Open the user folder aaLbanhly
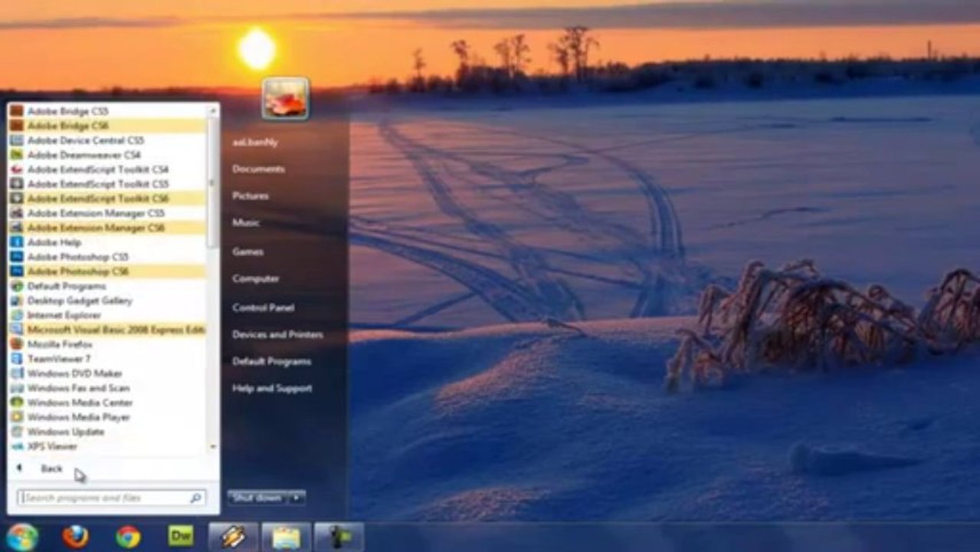The height and width of the screenshot is (552, 980). (x=255, y=142)
